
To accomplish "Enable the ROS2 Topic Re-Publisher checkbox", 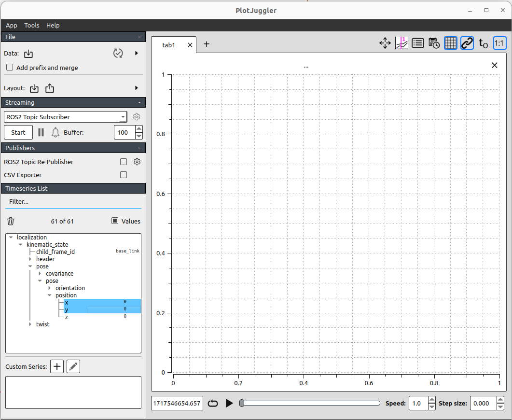I will coord(124,162).
